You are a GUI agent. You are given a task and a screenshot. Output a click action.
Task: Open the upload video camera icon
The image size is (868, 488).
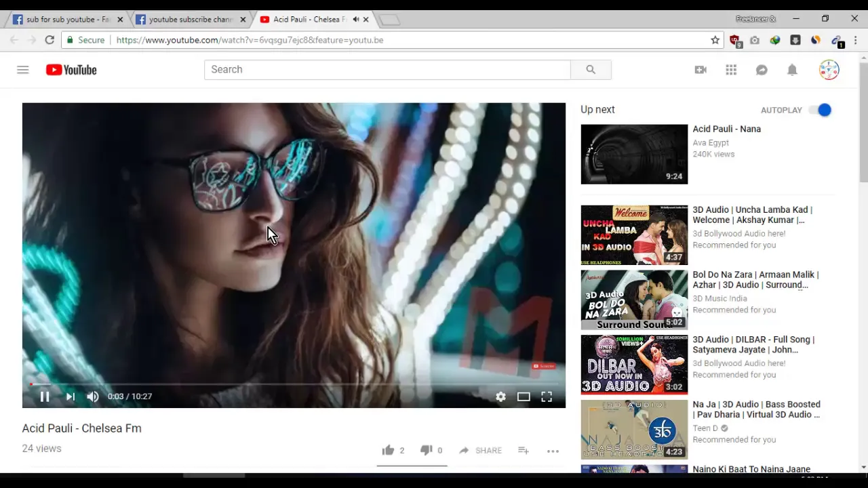701,70
